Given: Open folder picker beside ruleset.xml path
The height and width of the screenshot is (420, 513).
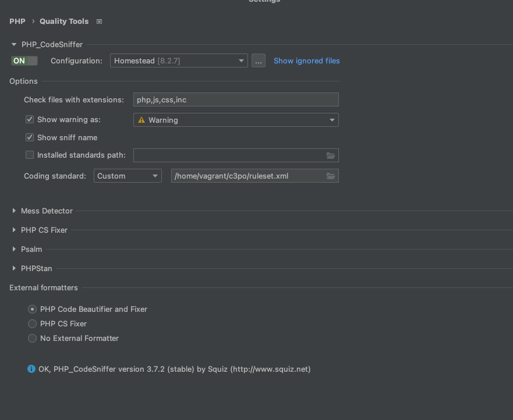Looking at the screenshot, I should (330, 175).
